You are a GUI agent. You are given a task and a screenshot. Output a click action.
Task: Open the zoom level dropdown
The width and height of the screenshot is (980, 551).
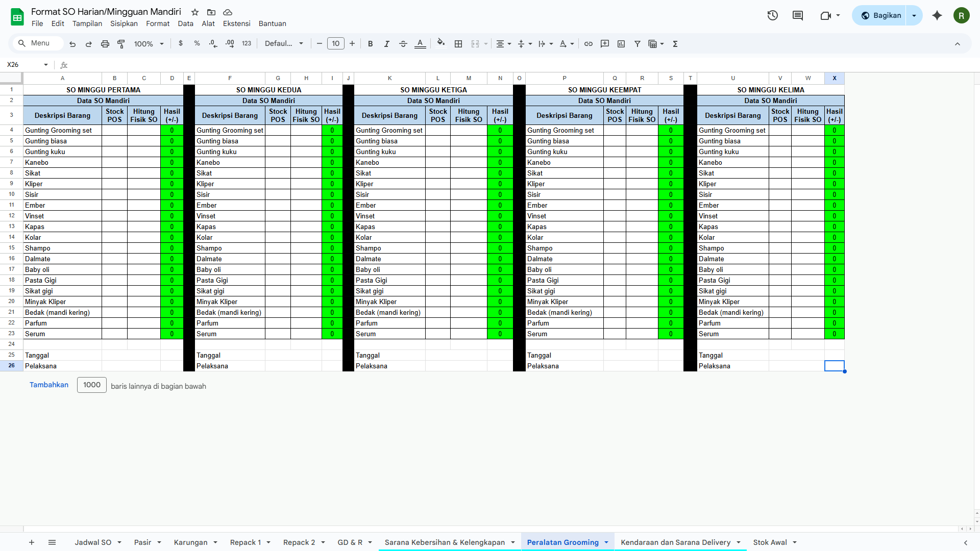tap(149, 44)
